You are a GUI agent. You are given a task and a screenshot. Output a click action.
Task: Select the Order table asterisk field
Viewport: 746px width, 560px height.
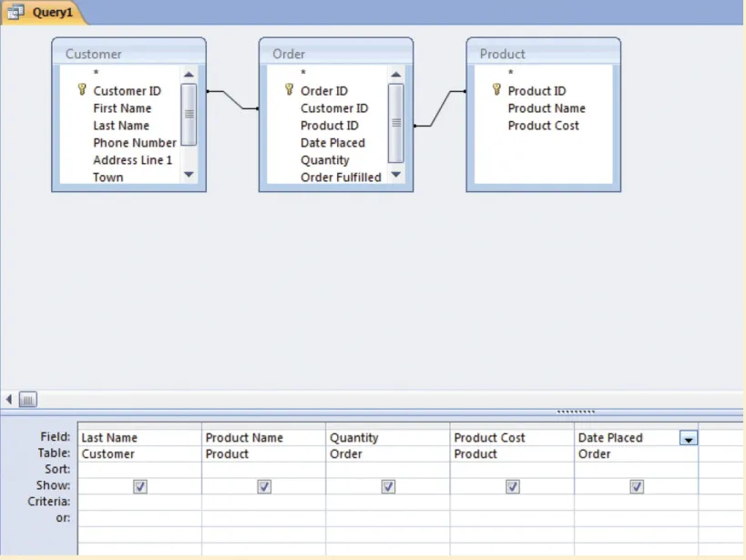coord(303,73)
